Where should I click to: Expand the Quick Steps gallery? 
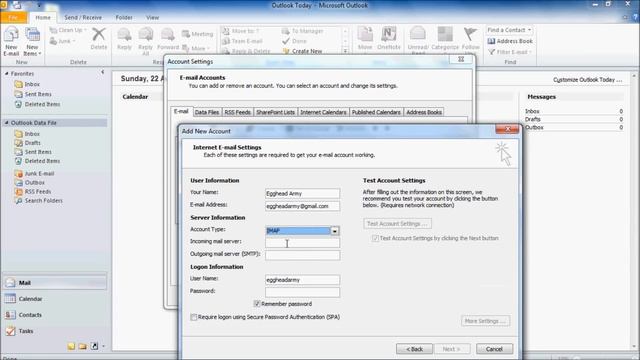[x=345, y=51]
